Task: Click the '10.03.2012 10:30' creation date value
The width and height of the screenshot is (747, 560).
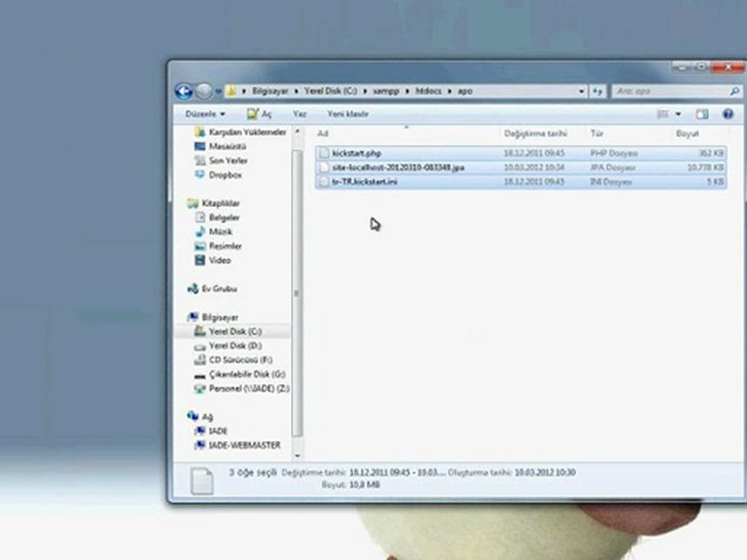Action: click(545, 472)
